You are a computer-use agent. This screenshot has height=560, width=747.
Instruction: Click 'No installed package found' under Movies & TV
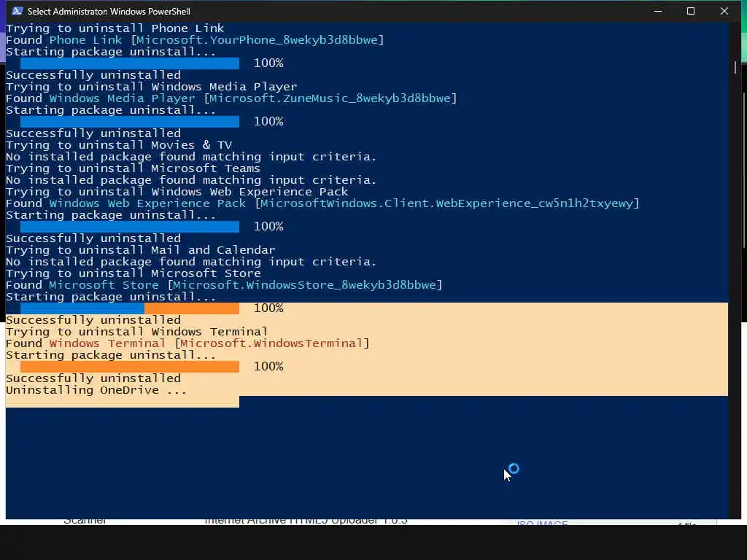point(191,157)
